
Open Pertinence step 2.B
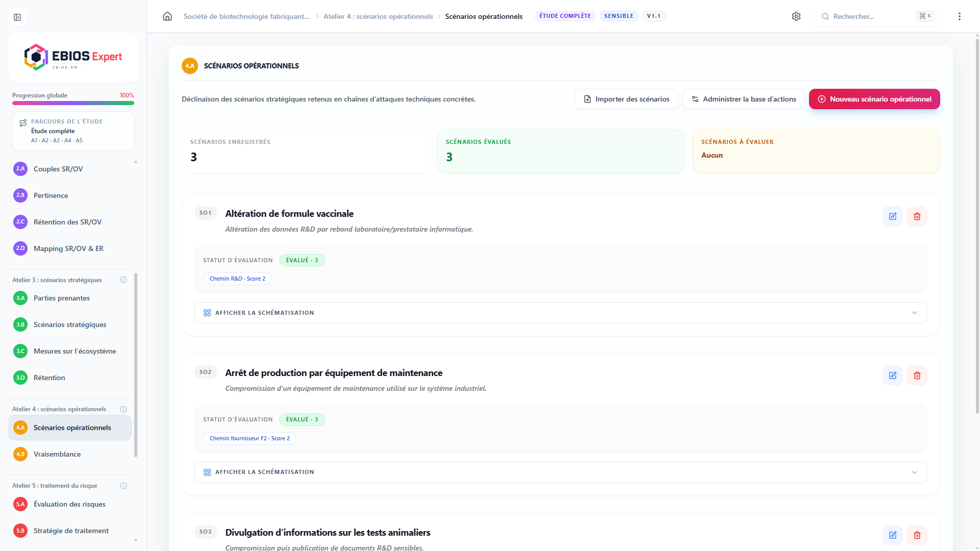point(70,195)
